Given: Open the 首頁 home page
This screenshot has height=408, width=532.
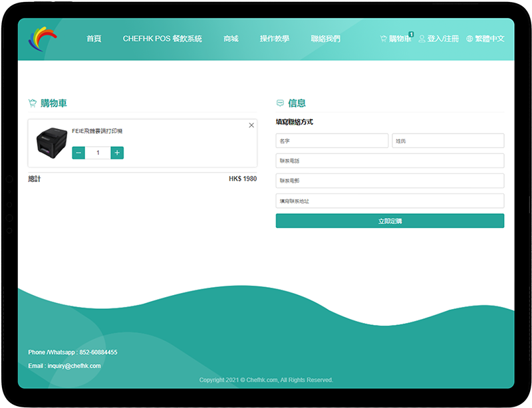Looking at the screenshot, I should 94,39.
